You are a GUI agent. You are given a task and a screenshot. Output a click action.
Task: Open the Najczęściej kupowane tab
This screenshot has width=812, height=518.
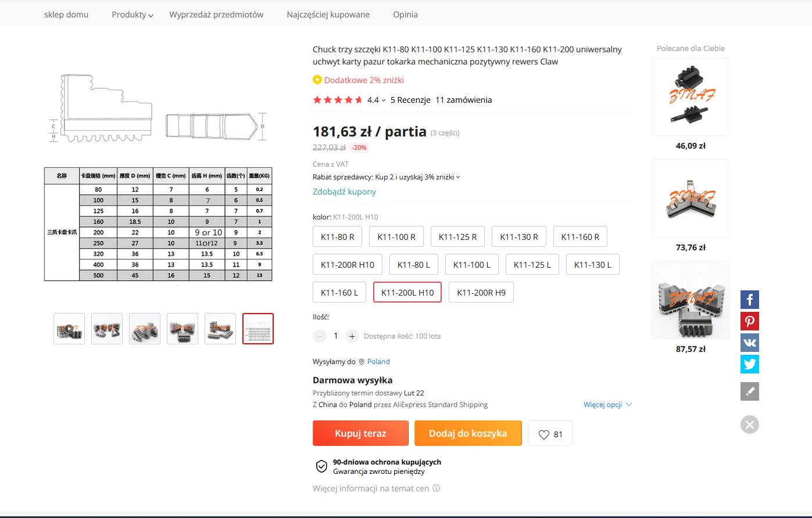328,15
